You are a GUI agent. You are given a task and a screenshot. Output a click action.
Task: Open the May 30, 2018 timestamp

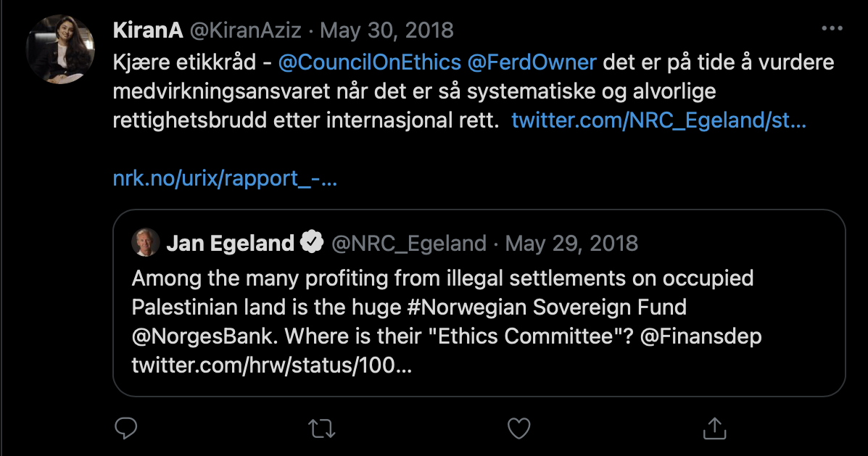(387, 30)
